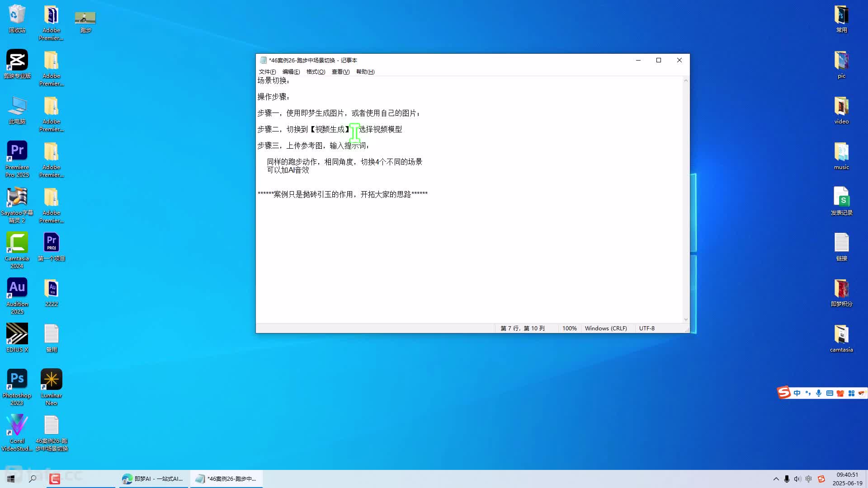Open the 查看(V) menu in Notepad
The image size is (868, 488).
coord(340,72)
